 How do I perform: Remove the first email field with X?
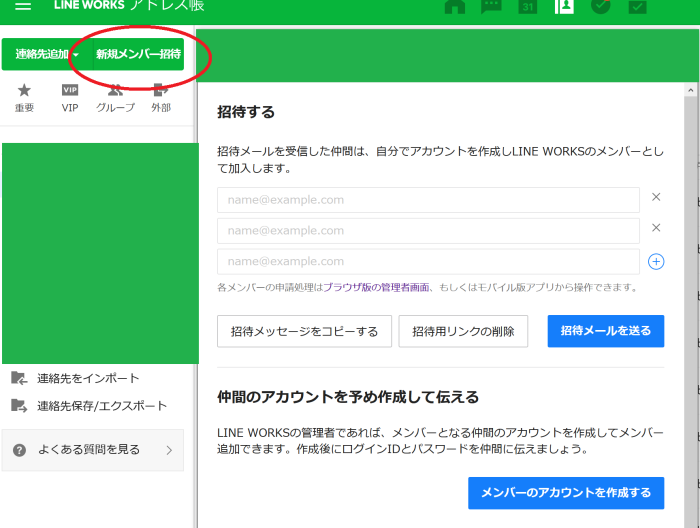(x=656, y=197)
